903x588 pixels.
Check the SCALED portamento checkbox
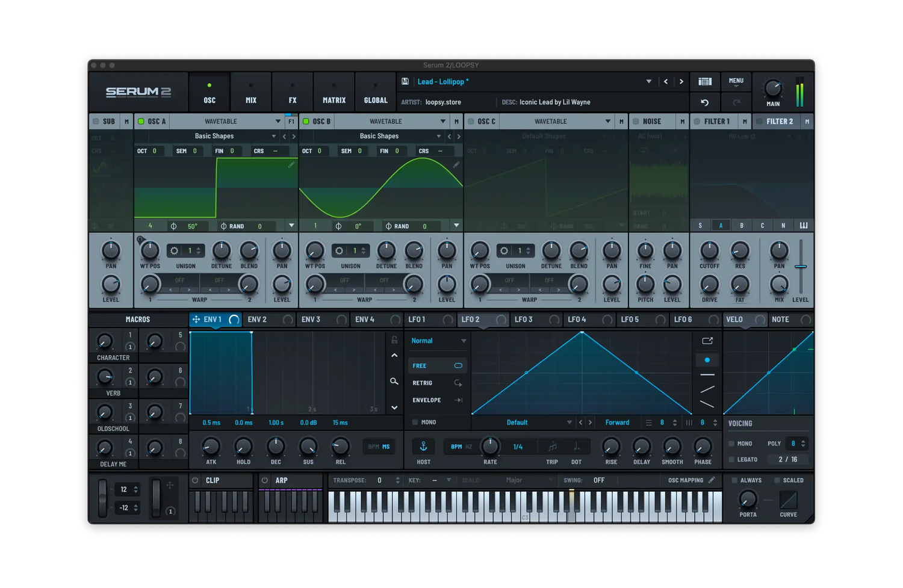coord(777,480)
